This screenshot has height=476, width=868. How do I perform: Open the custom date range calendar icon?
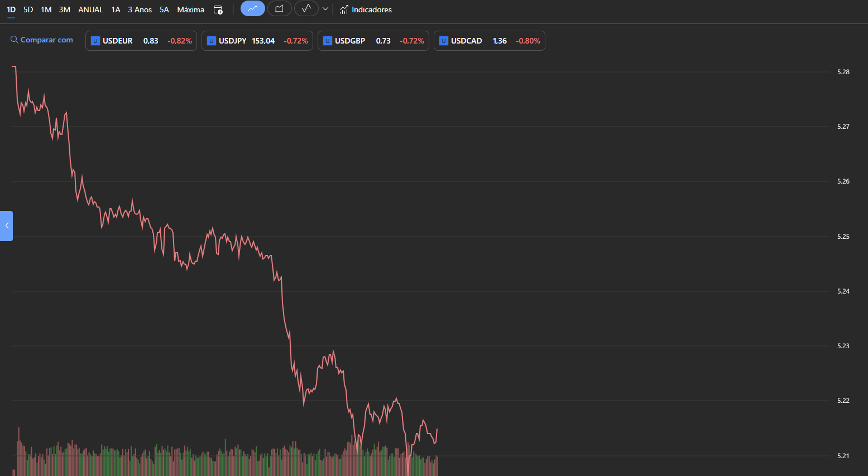tap(218, 9)
